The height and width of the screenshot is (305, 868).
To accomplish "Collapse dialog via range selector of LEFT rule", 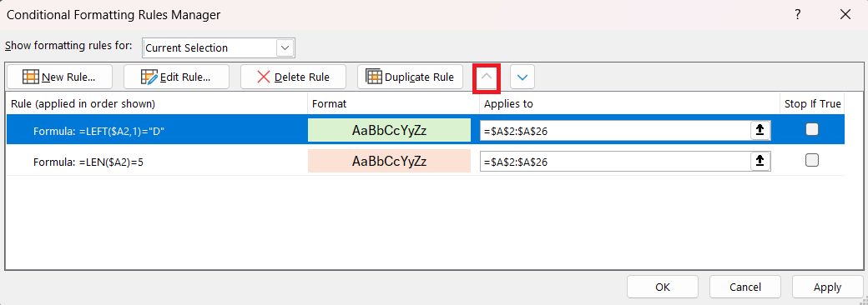I will pos(760,130).
